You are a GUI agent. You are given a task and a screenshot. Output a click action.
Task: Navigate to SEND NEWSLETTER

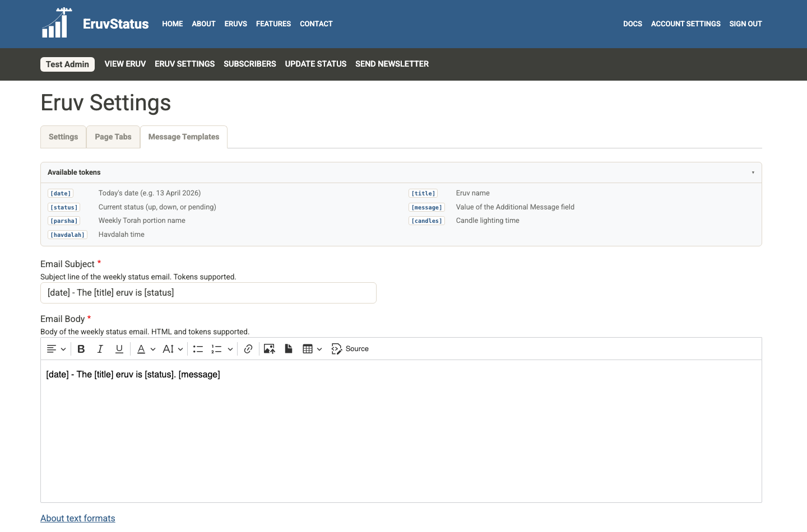click(392, 64)
